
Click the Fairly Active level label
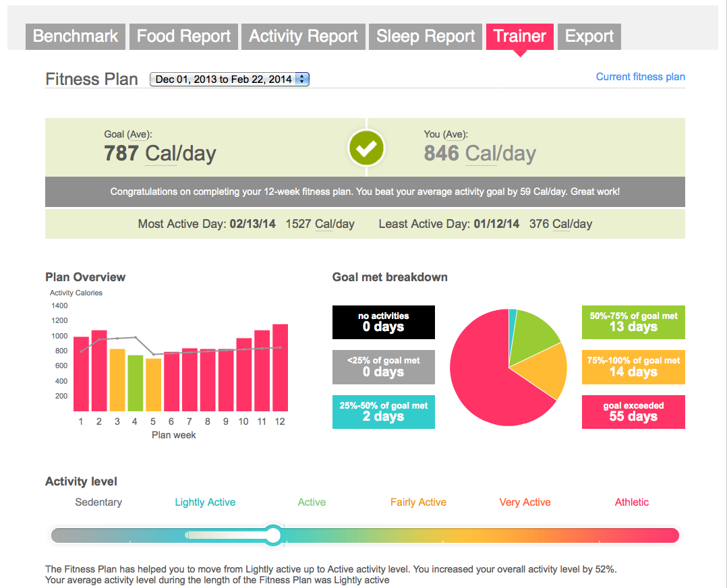(418, 502)
